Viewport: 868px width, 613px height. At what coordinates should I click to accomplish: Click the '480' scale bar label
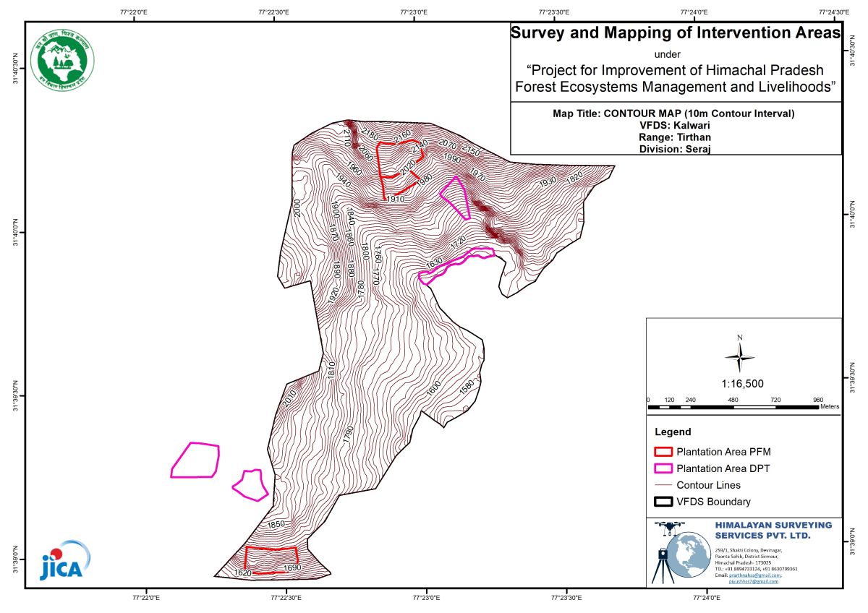click(733, 400)
